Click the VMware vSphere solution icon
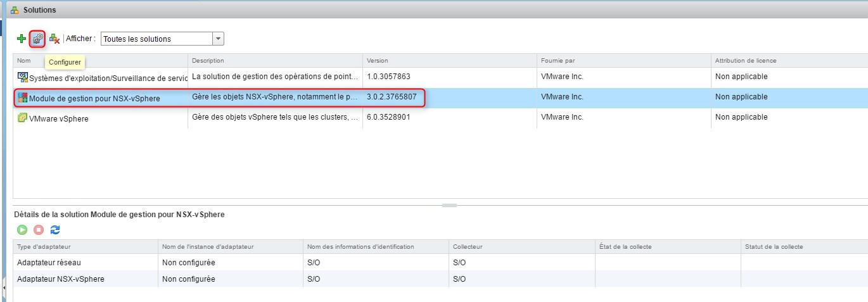 point(23,118)
